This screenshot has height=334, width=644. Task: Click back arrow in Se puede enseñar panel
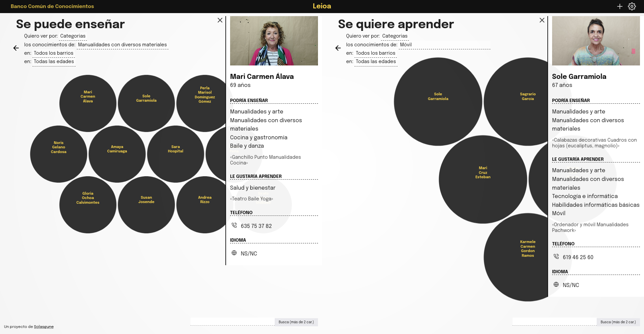(16, 48)
